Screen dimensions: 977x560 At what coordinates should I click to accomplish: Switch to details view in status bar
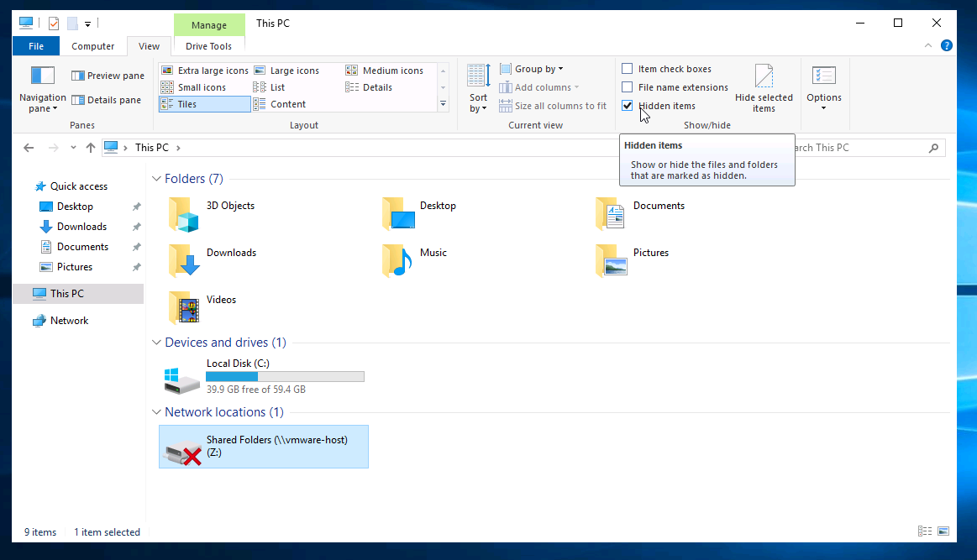coord(925,531)
